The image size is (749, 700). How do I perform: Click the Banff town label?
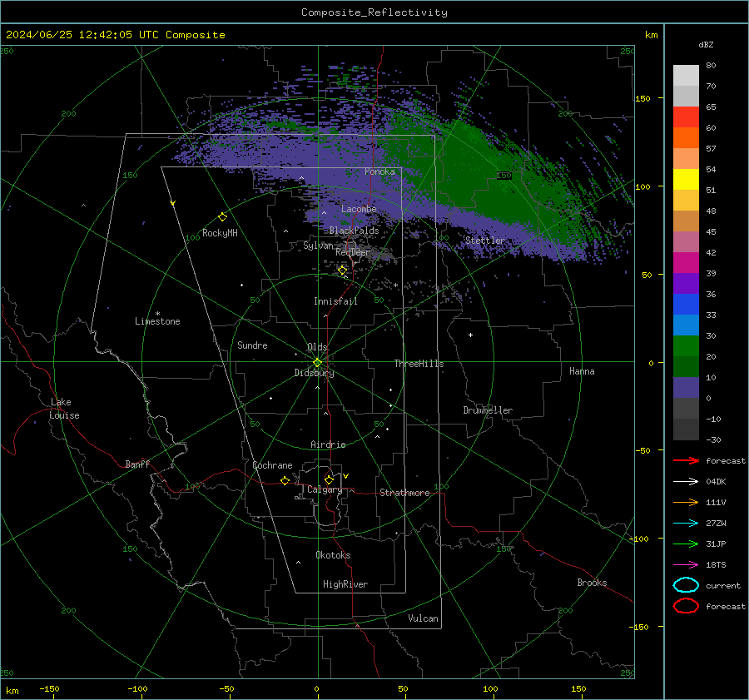pos(137,464)
